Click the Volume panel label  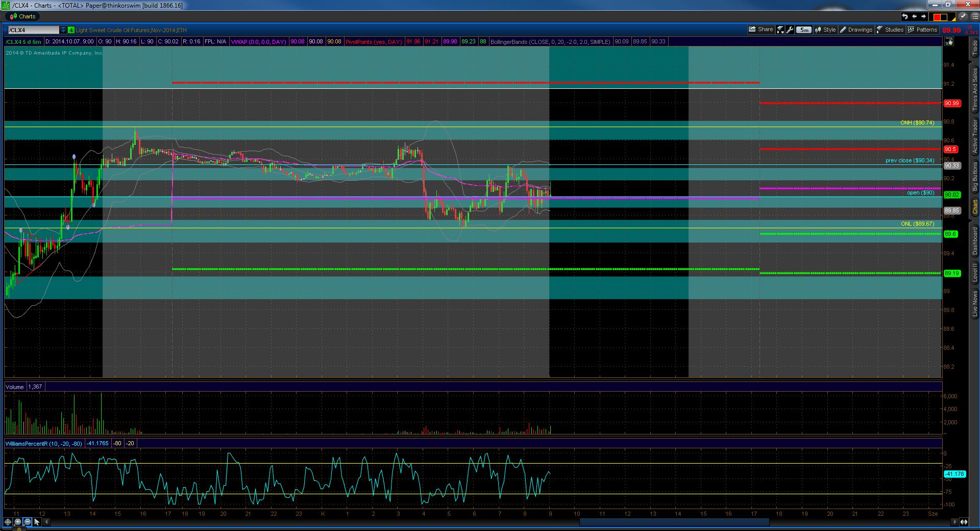15,387
